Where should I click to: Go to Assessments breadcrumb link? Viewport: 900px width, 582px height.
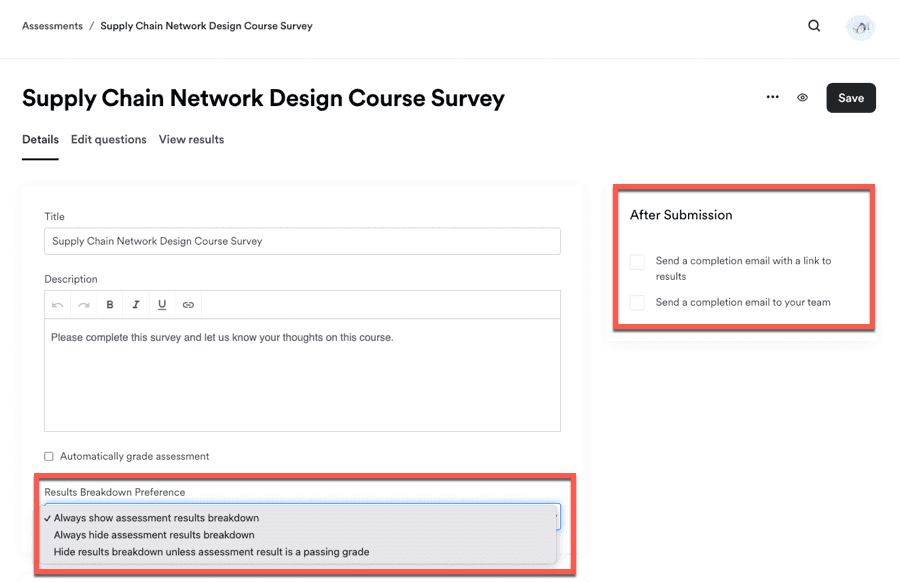(52, 26)
